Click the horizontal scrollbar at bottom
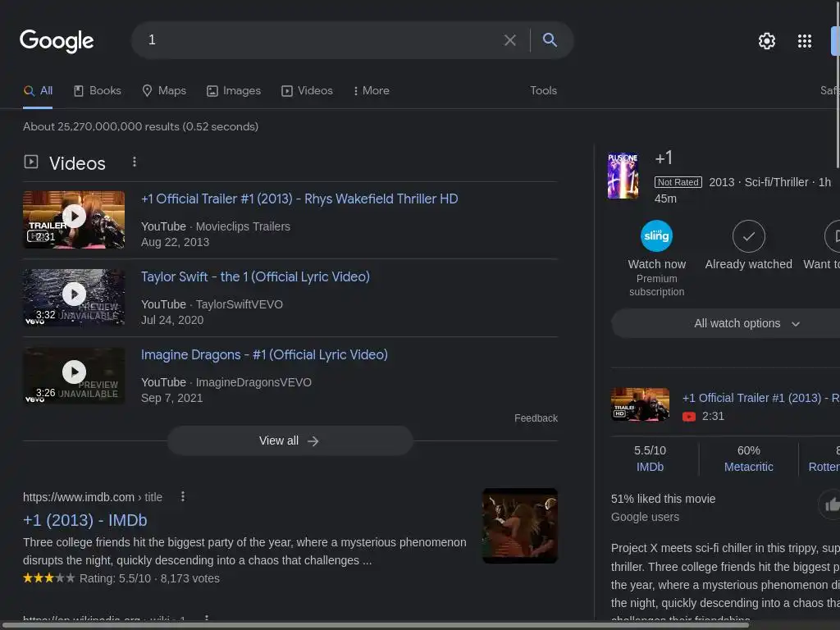The height and width of the screenshot is (630, 840). [375, 625]
